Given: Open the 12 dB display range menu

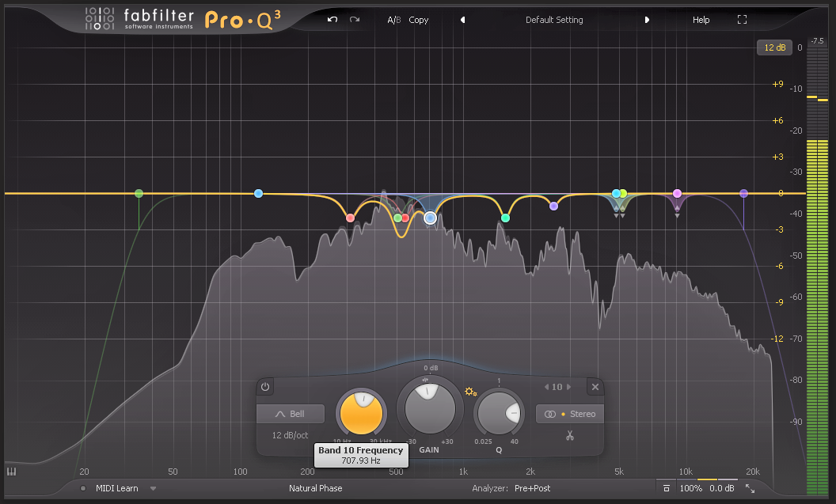Looking at the screenshot, I should tap(775, 47).
